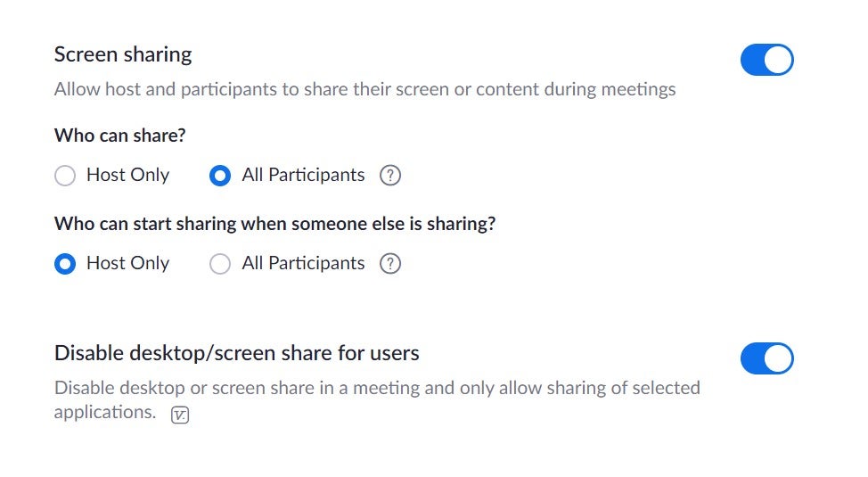
Task: Toggle off Disable desktop/screen share for users
Action: click(766, 358)
